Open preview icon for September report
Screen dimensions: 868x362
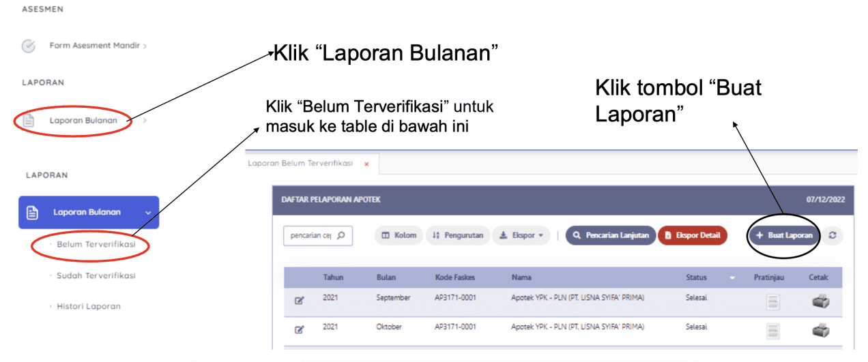pyautogui.click(x=772, y=302)
